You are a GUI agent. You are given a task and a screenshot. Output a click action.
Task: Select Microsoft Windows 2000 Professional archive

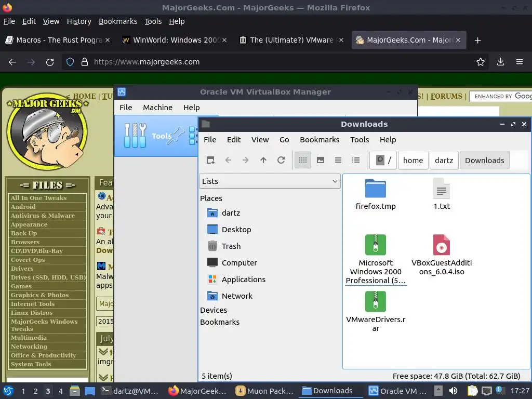(x=376, y=260)
